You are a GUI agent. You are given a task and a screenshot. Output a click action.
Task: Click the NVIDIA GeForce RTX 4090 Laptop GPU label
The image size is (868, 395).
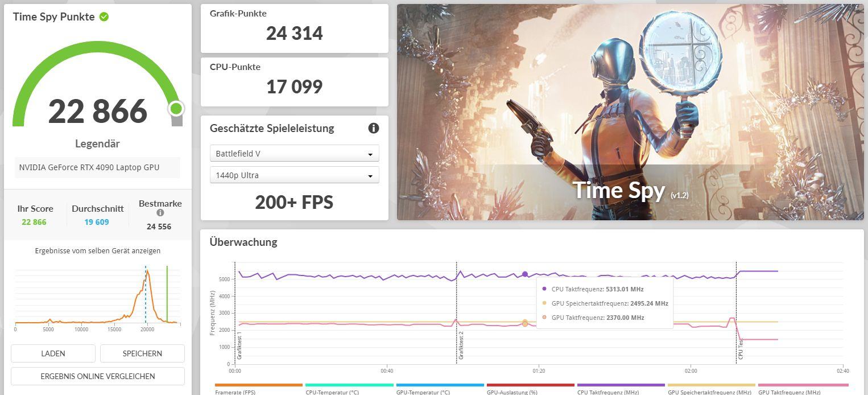coord(89,167)
